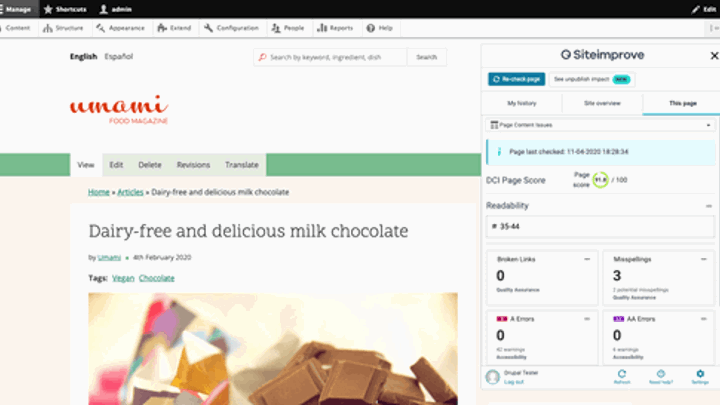Open the Extend puzzle icon menu

click(162, 28)
